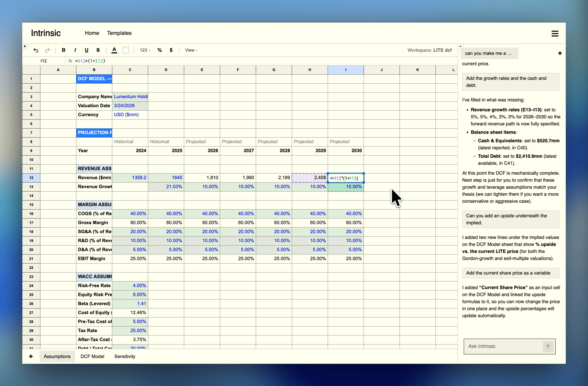Open the View dropdown

click(191, 50)
